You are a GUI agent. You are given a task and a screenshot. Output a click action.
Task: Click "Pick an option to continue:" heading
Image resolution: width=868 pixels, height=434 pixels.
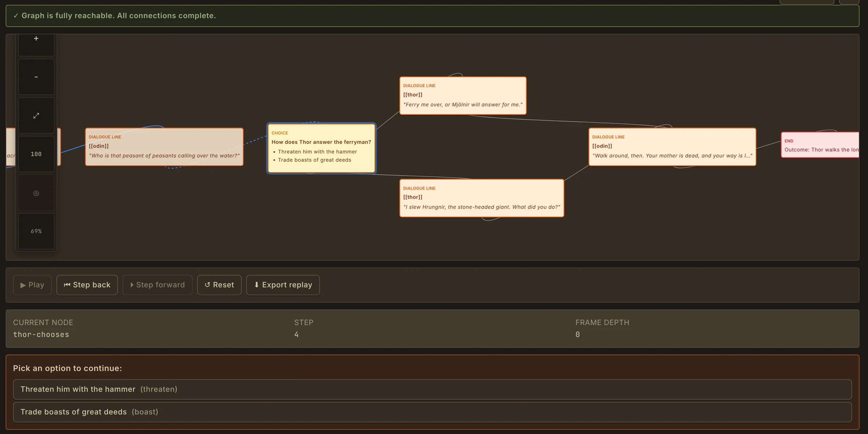[68, 368]
